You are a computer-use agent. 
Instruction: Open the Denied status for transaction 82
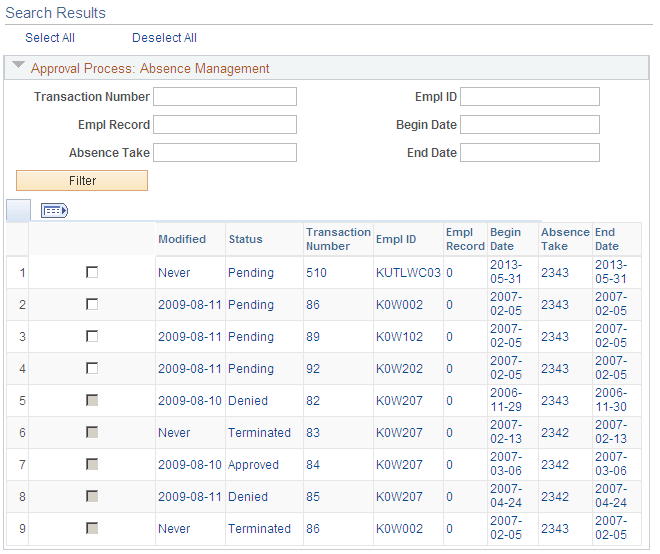248,400
